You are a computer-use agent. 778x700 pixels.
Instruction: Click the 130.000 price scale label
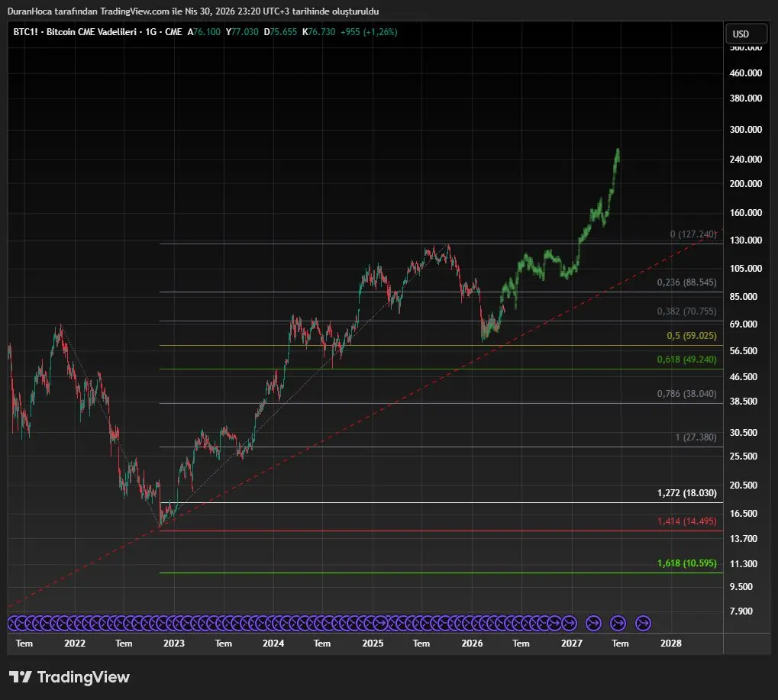[x=746, y=240]
